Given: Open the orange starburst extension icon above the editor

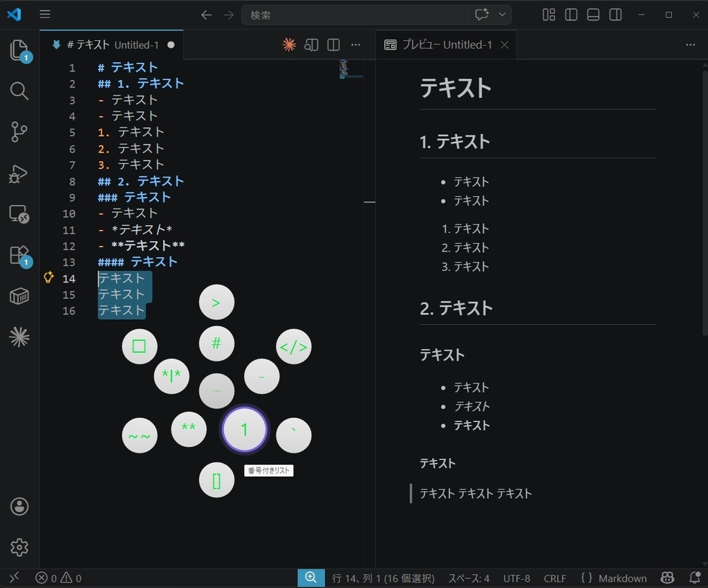Looking at the screenshot, I should (288, 44).
